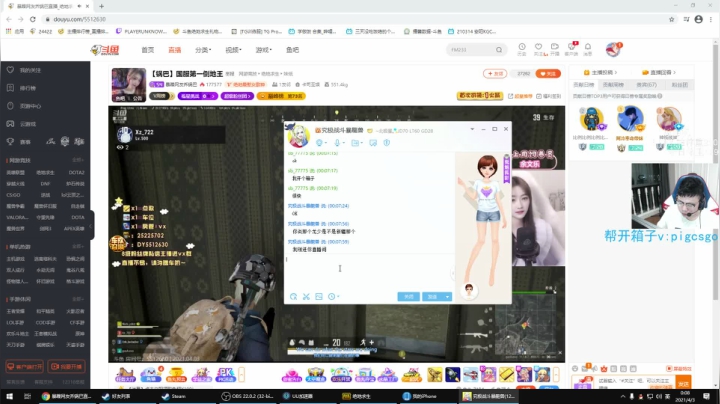Open the 主播投稿 link
This screenshot has width=720, height=404.
click(x=600, y=73)
